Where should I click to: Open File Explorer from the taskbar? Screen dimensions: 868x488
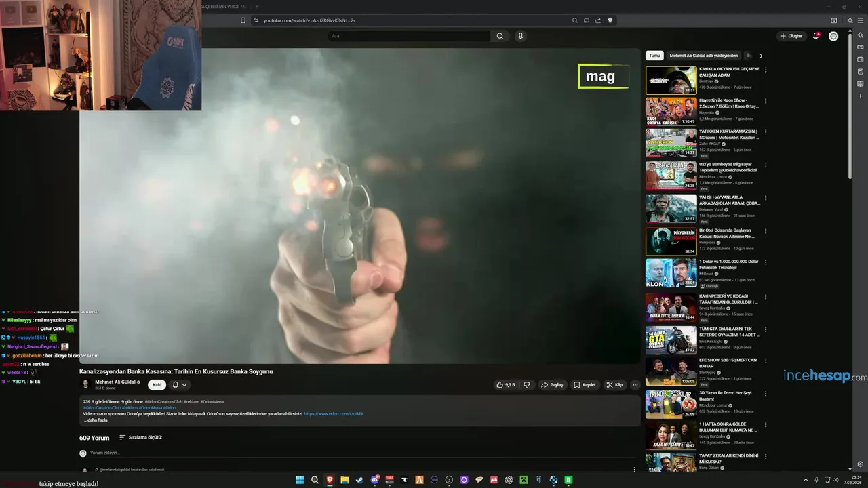pyautogui.click(x=344, y=480)
